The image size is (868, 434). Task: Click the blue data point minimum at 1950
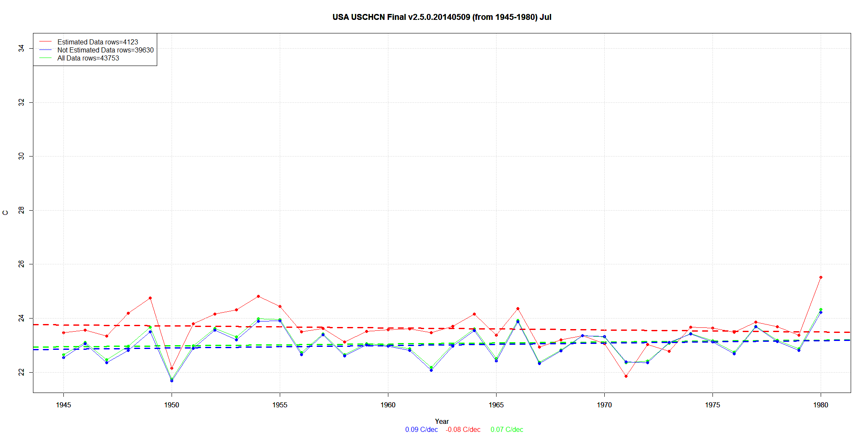click(172, 381)
